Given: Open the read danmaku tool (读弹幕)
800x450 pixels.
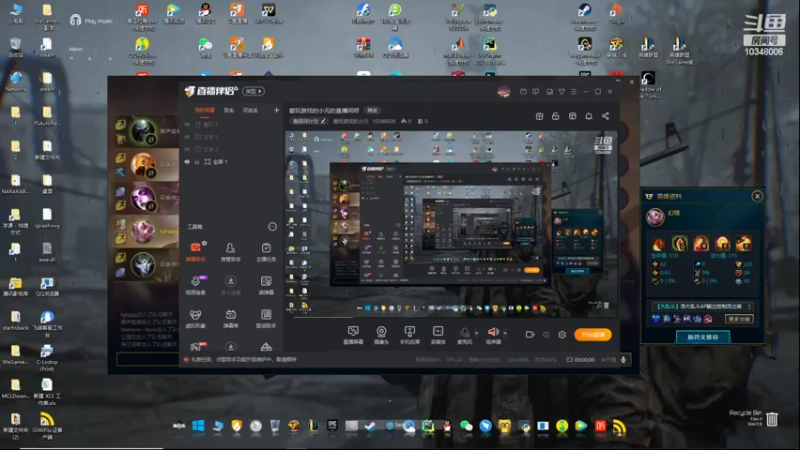Looking at the screenshot, I should pos(266,285).
